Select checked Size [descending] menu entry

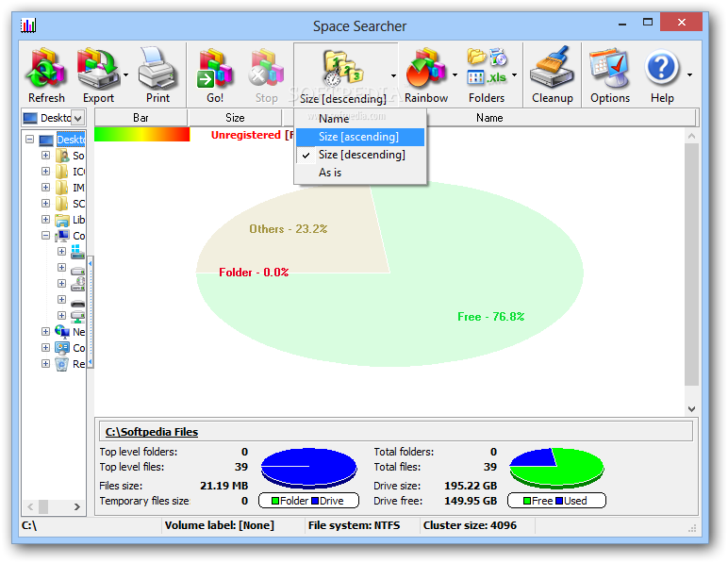point(360,155)
